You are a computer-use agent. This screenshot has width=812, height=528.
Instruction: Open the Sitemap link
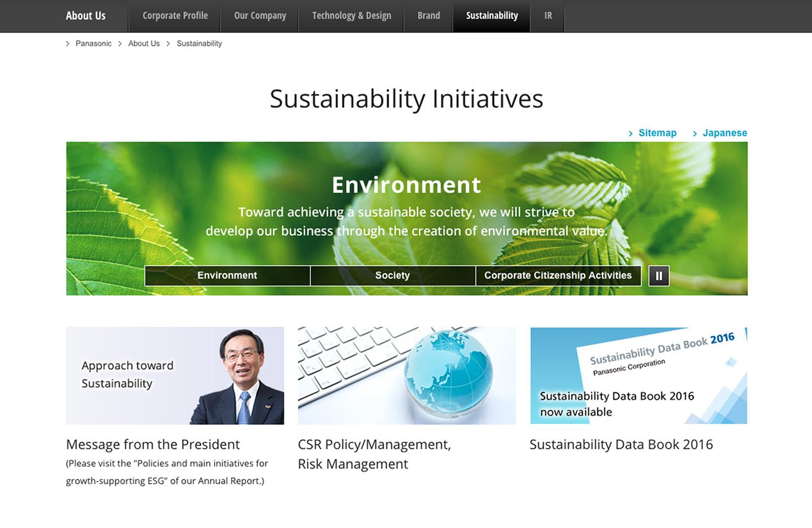(x=657, y=133)
